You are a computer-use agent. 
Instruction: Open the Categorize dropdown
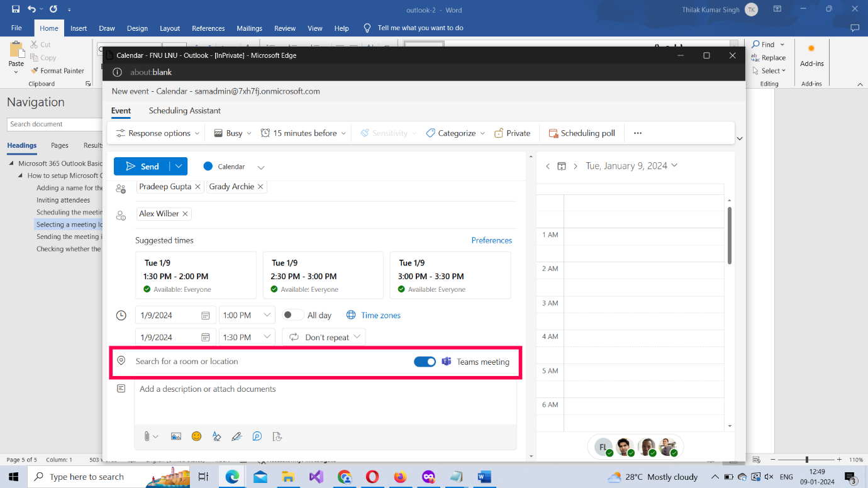click(x=455, y=133)
